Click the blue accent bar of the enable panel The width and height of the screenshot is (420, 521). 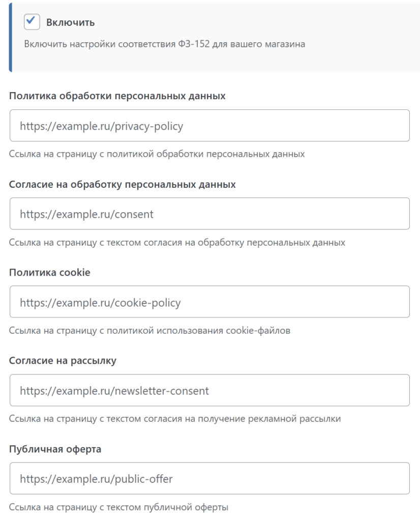10,36
